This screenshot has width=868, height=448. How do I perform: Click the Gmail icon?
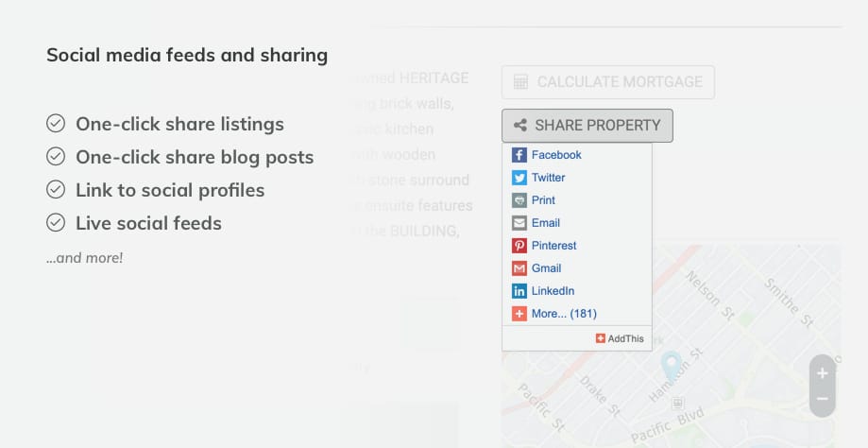(519, 268)
